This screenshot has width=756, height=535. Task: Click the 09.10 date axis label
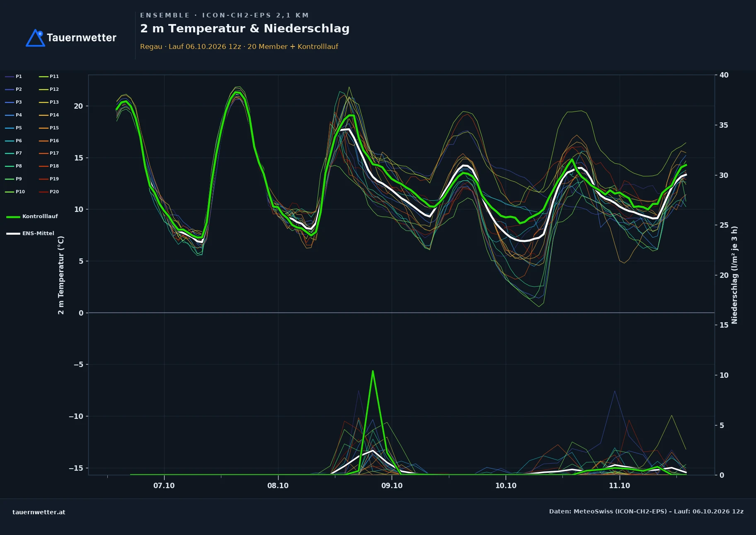pyautogui.click(x=392, y=486)
